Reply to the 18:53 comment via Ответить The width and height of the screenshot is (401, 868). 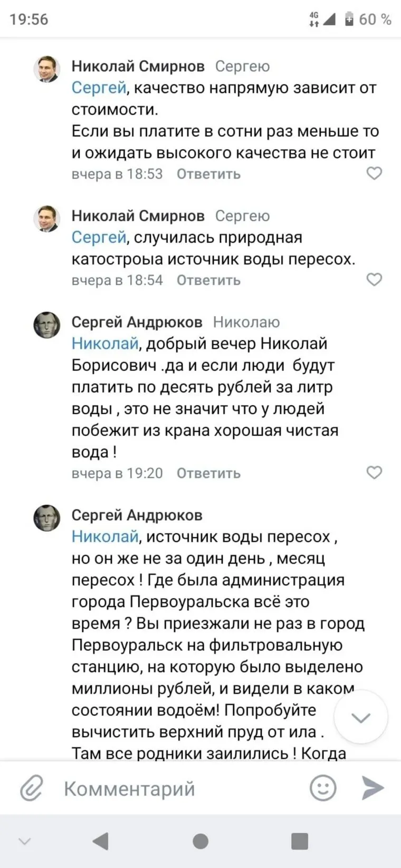click(208, 174)
